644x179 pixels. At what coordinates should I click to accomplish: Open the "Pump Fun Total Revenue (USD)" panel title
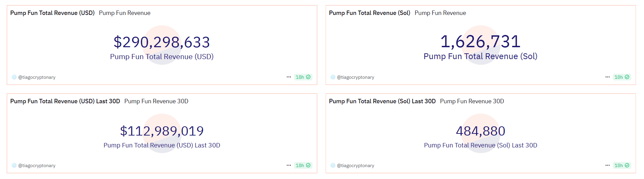click(x=52, y=13)
